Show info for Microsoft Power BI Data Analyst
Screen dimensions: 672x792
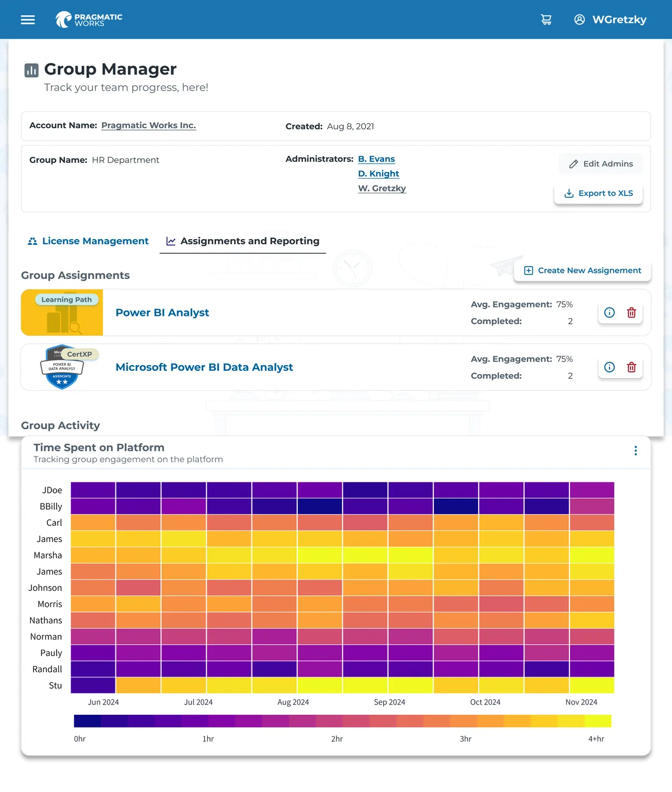coord(609,367)
